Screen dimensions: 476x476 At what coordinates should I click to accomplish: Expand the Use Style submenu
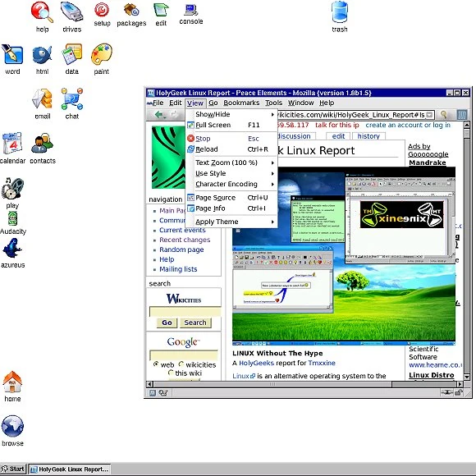[231, 173]
